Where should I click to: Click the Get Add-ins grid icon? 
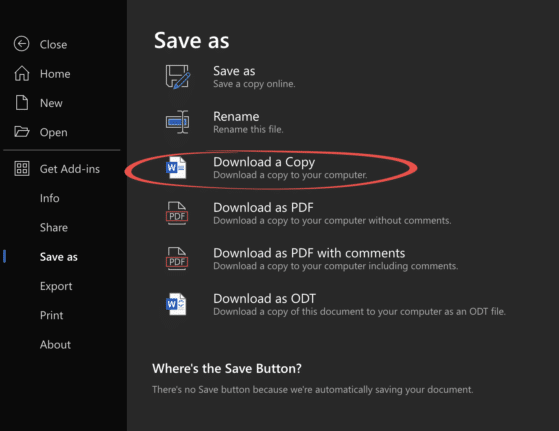click(x=22, y=169)
